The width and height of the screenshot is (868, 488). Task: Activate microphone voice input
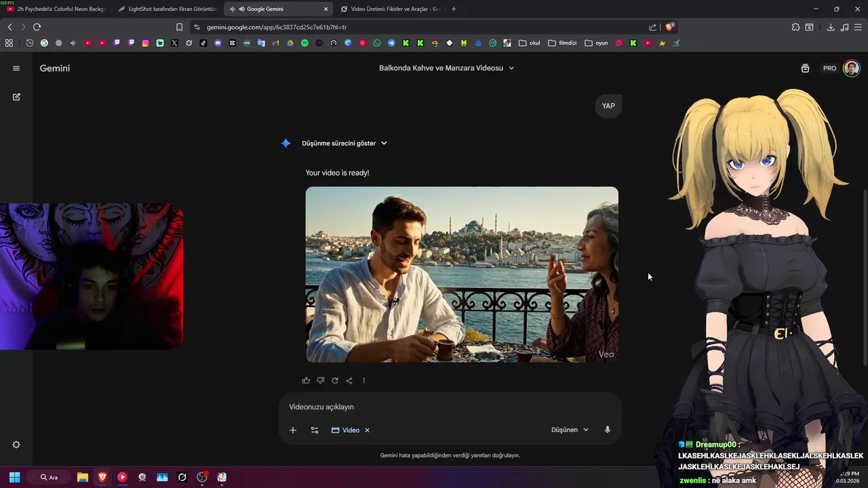[x=608, y=430]
